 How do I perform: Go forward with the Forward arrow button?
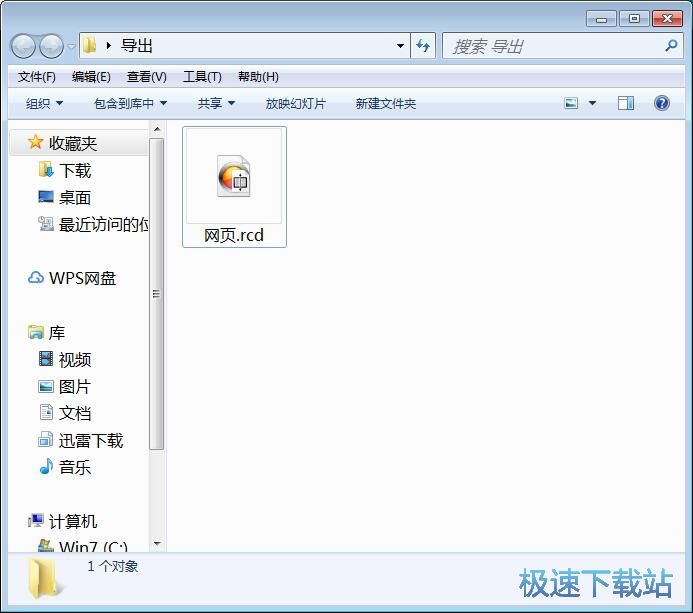pyautogui.click(x=52, y=46)
